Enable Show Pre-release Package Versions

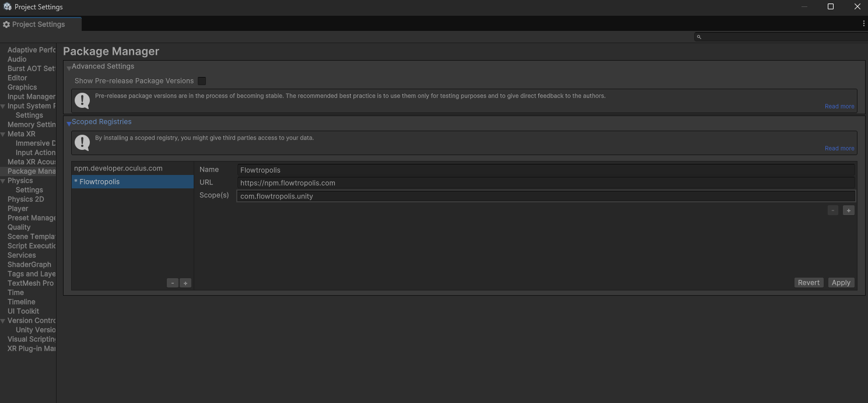(201, 81)
